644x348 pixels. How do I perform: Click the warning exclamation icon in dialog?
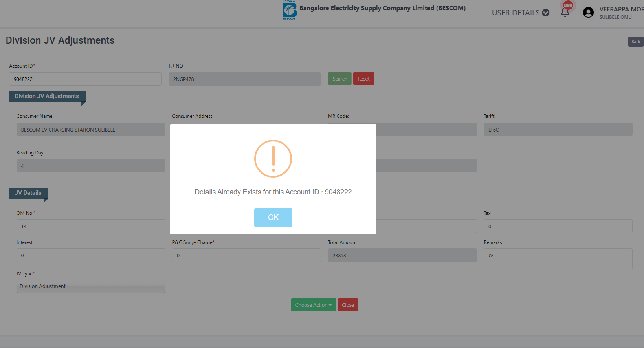273,159
